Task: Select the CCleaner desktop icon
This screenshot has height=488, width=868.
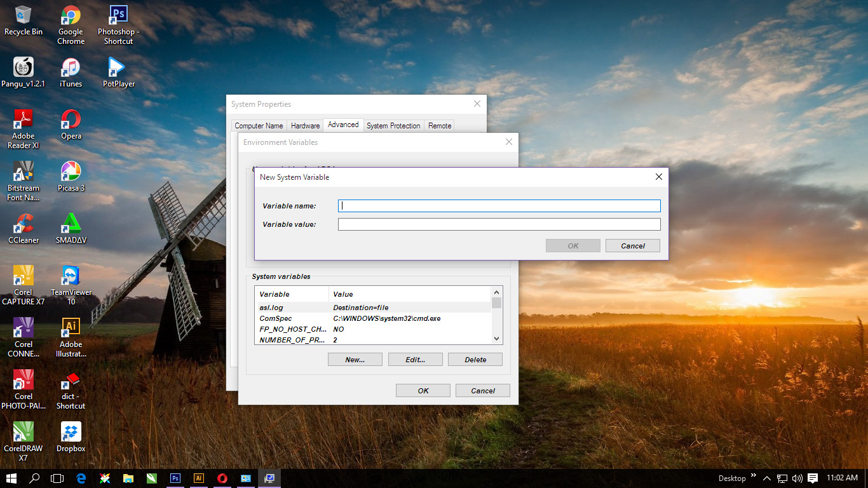Action: (x=24, y=229)
